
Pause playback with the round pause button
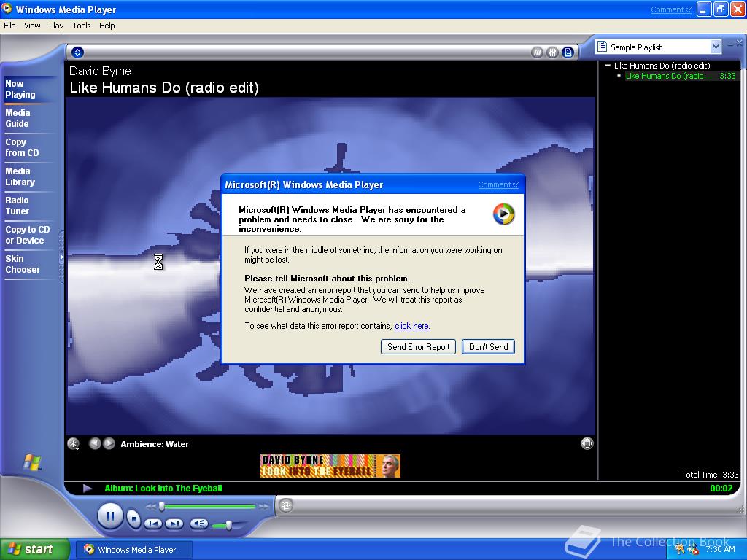[110, 516]
